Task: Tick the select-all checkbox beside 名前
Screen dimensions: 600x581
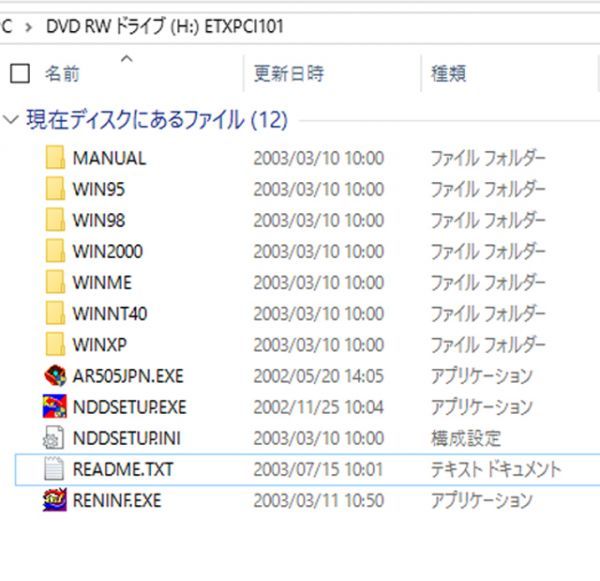Action: (20, 73)
